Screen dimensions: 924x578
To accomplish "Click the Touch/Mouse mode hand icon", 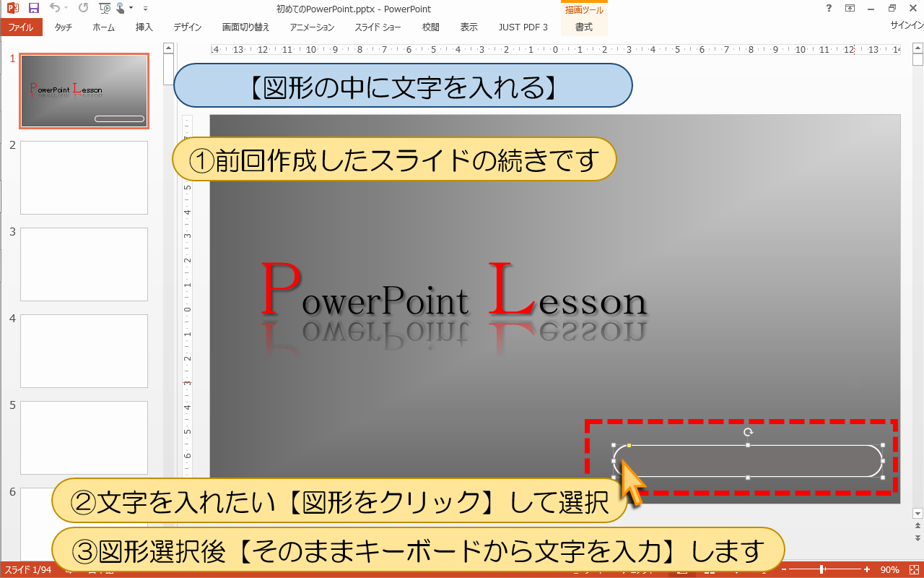I will coord(120,9).
